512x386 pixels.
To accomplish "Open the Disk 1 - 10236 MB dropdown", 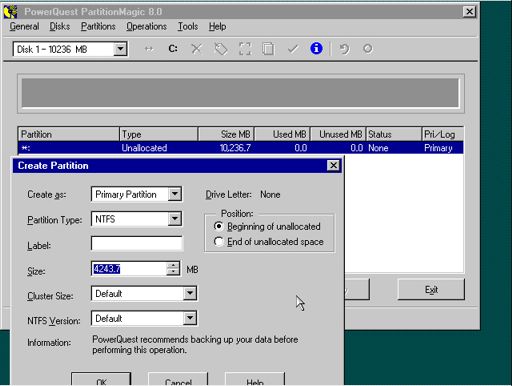I will tap(120, 49).
